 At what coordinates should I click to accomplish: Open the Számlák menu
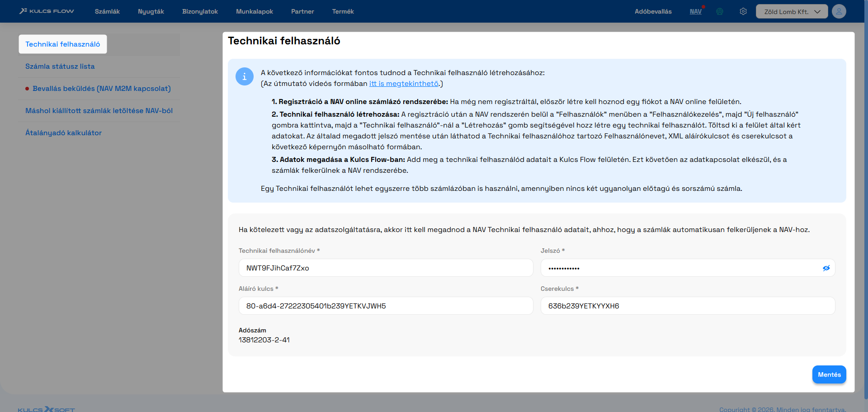pyautogui.click(x=107, y=11)
